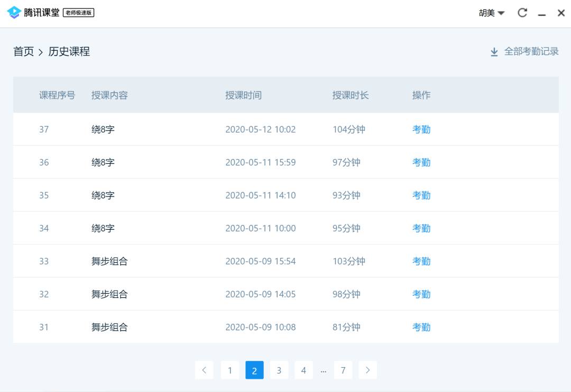571x392 pixels.
Task: Go to next page with right arrow
Action: pyautogui.click(x=368, y=370)
